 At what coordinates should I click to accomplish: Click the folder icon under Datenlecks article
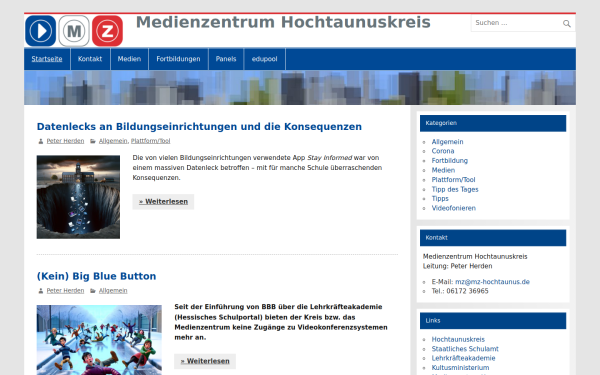pyautogui.click(x=93, y=141)
